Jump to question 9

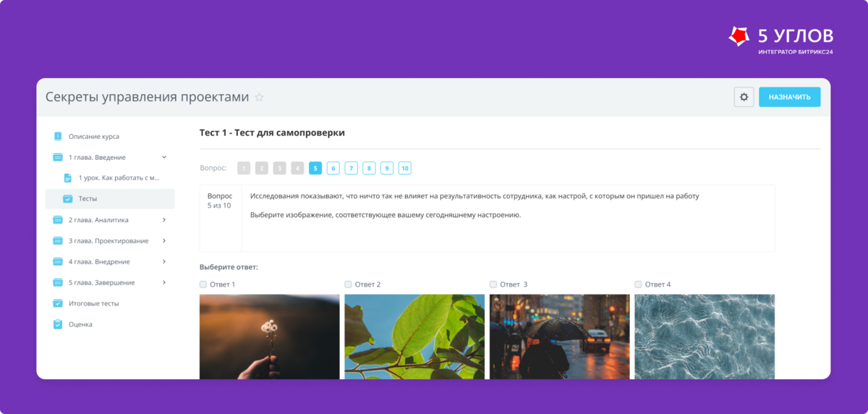pyautogui.click(x=387, y=169)
